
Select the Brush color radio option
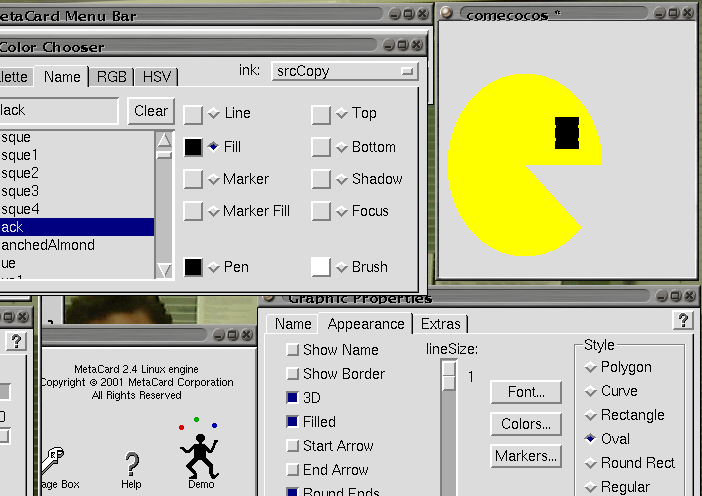point(342,267)
